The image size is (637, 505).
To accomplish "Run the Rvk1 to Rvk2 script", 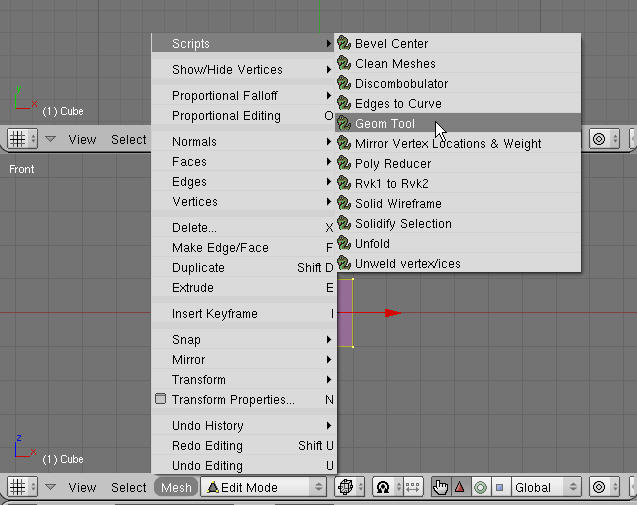I will [x=458, y=183].
